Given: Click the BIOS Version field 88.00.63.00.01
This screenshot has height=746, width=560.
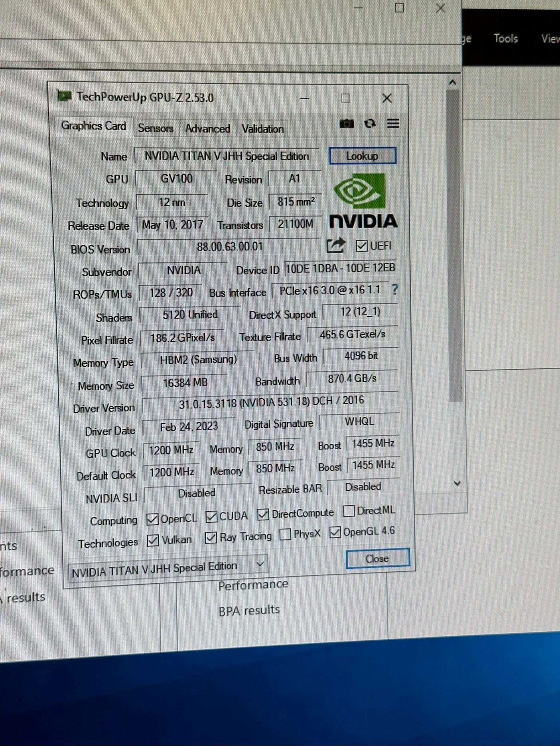Looking at the screenshot, I should (229, 246).
